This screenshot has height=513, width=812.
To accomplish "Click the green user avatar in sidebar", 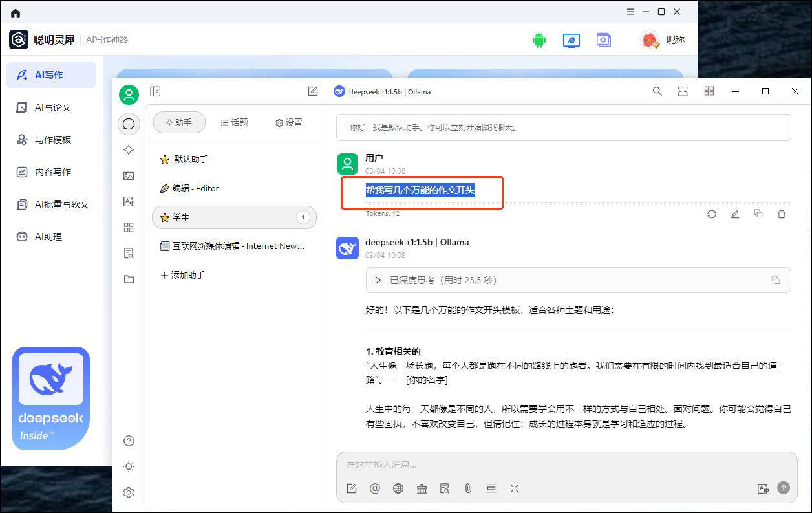I will click(129, 94).
